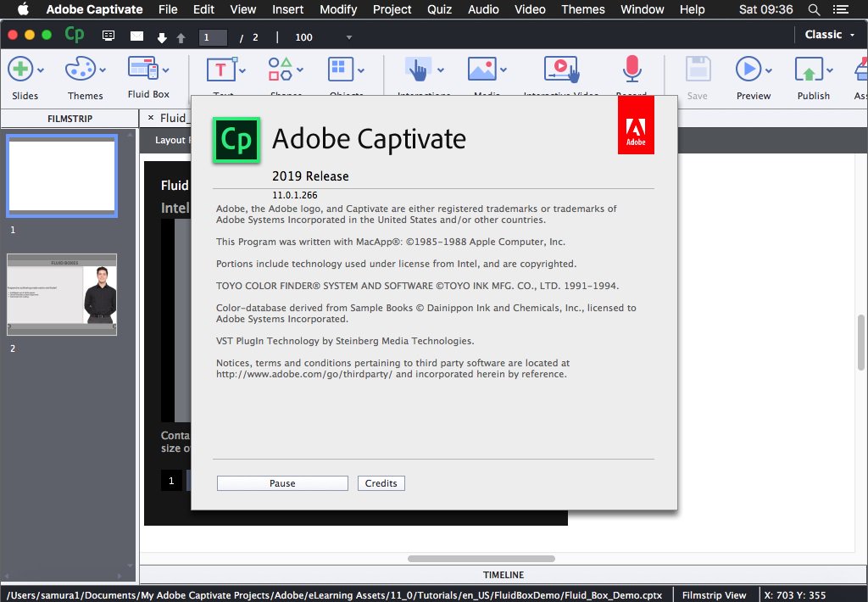Click the Fluid Box icon
Viewport: 868px width, 602px height.
pos(142,68)
